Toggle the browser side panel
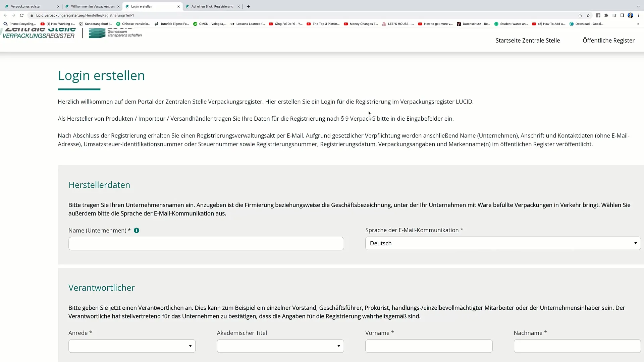The width and height of the screenshot is (644, 362). click(x=622, y=15)
